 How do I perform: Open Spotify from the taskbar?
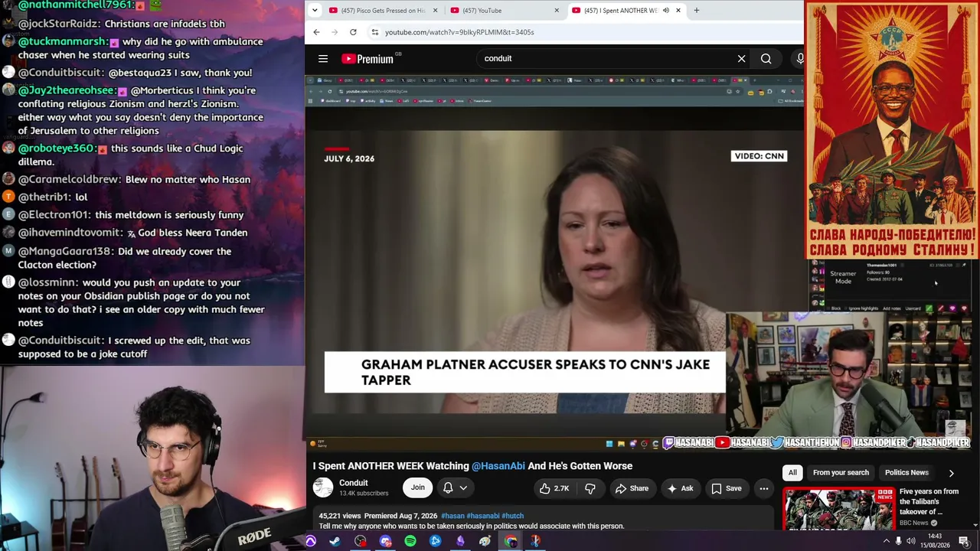coord(410,542)
